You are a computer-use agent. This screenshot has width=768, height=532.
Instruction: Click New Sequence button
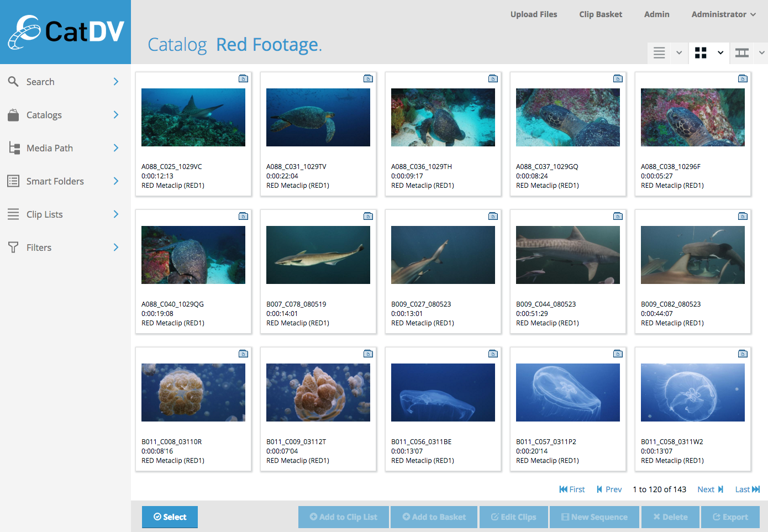click(x=595, y=517)
